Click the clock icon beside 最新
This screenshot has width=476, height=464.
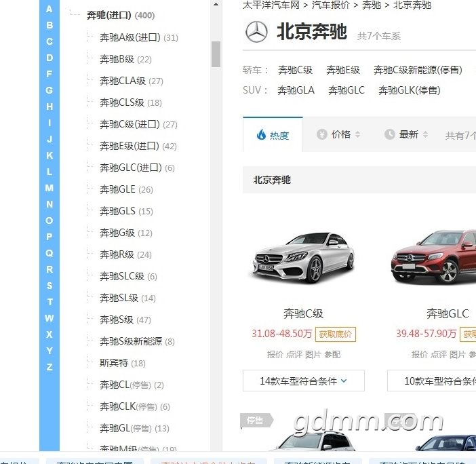[389, 134]
